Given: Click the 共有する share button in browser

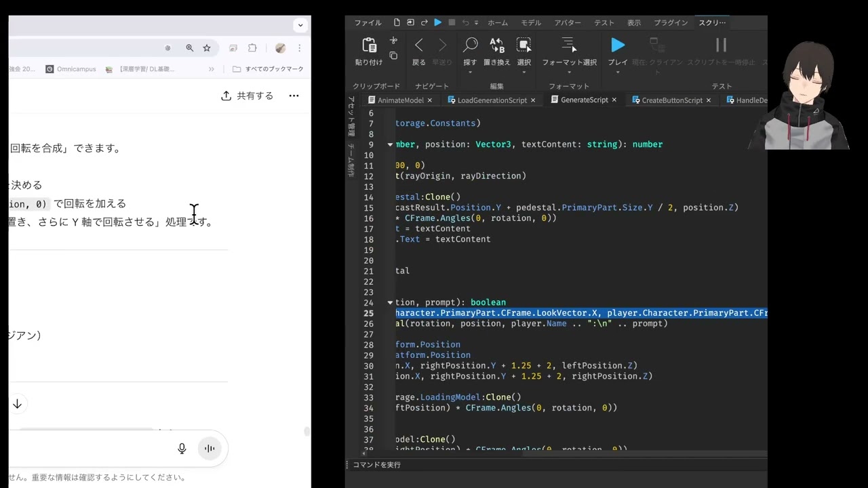Looking at the screenshot, I should (248, 96).
